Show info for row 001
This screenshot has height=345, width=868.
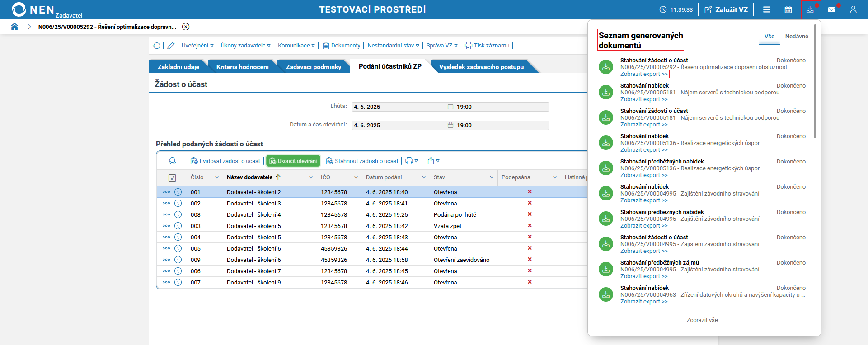point(178,192)
